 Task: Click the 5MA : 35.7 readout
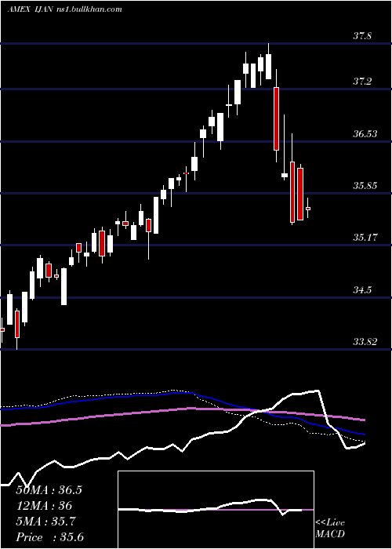tap(46, 522)
